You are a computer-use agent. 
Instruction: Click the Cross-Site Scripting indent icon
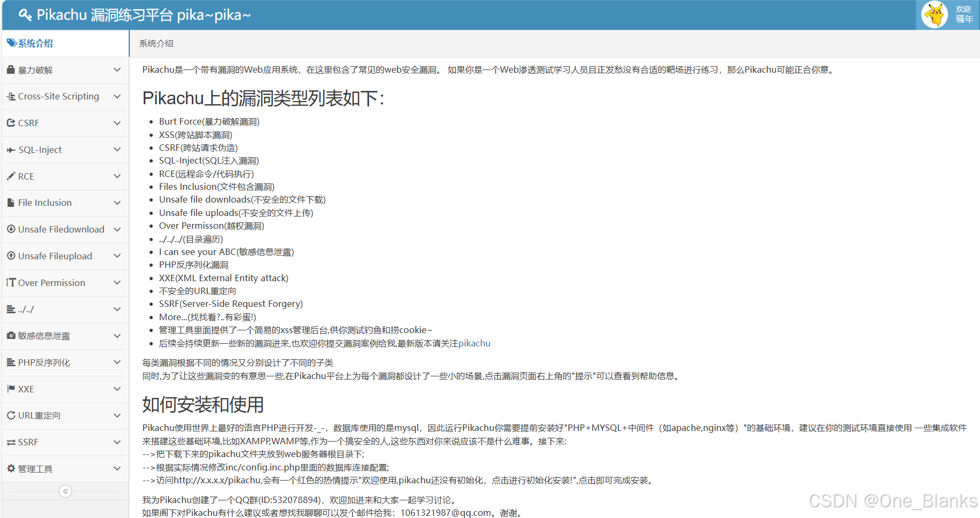[11, 96]
